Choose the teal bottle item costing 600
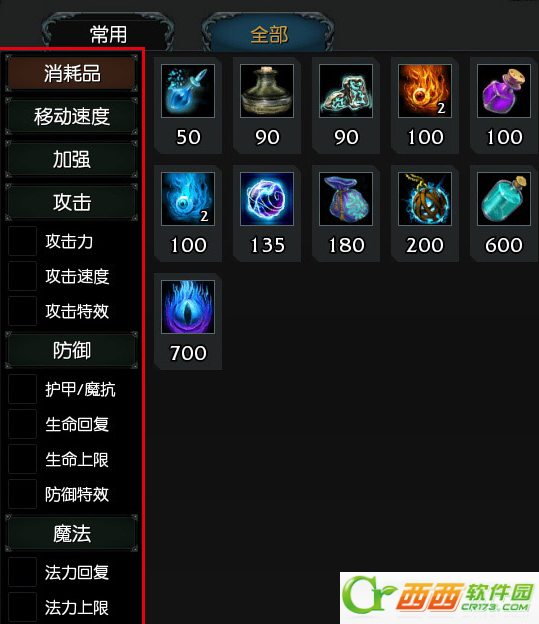This screenshot has width=539, height=624. [x=504, y=199]
